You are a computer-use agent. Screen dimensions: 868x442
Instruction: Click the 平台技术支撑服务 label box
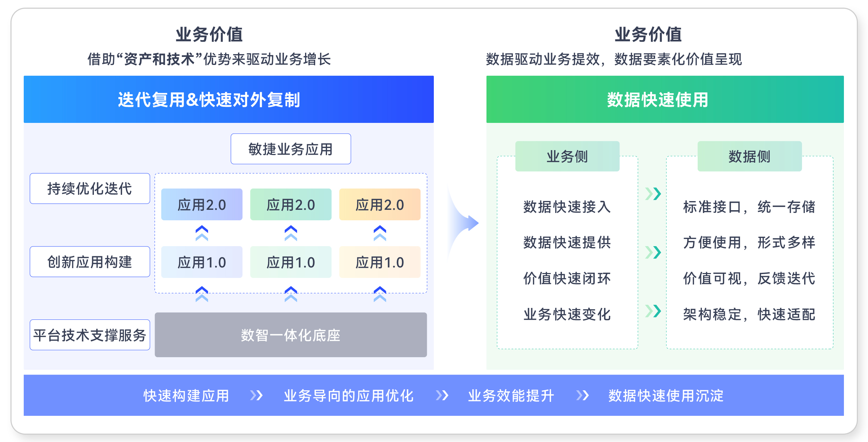(x=90, y=335)
